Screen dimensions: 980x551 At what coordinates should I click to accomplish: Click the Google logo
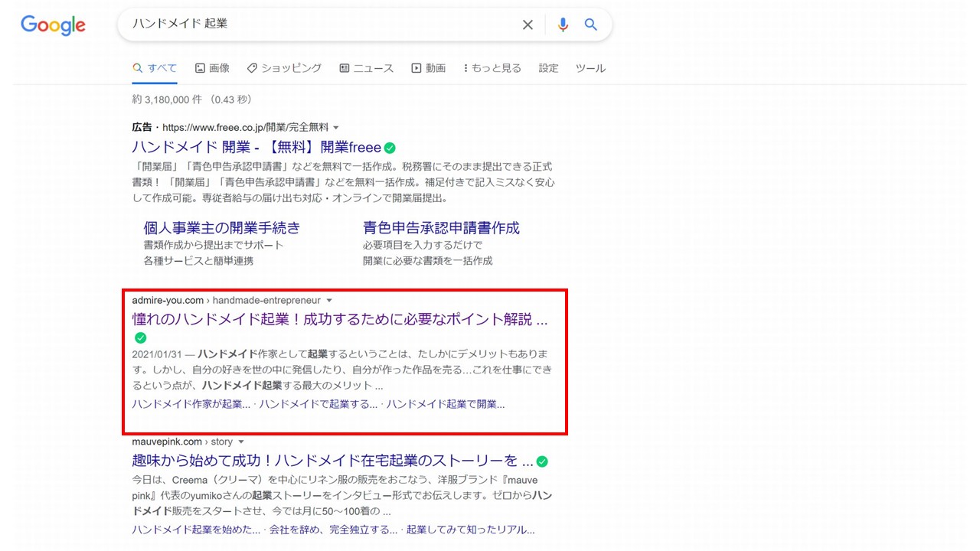coord(53,25)
